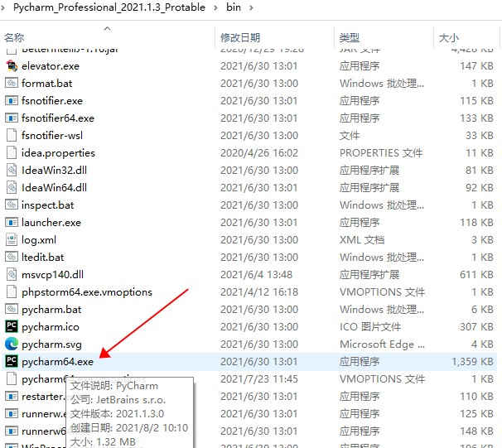The width and height of the screenshot is (502, 448).
Task: Click the 33 KB size cell
Action: click(480, 135)
